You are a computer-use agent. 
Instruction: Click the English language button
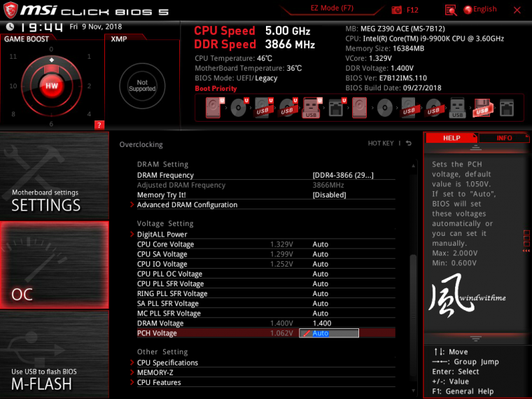point(485,9)
